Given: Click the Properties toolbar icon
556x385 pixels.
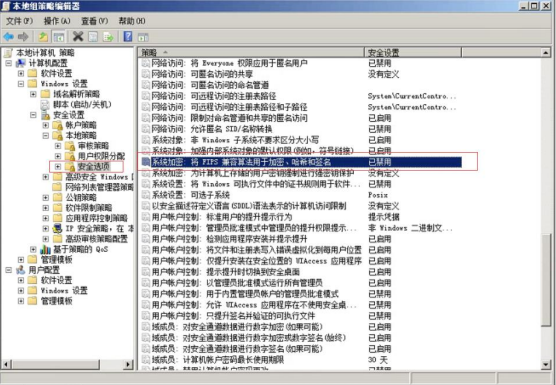Looking at the screenshot, I should tap(93, 37).
